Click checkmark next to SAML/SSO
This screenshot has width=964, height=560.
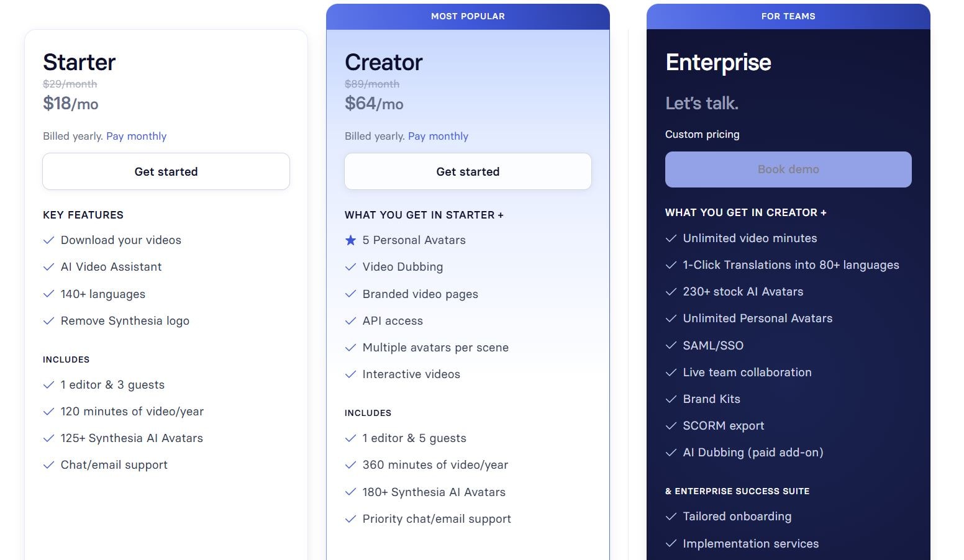[671, 346]
